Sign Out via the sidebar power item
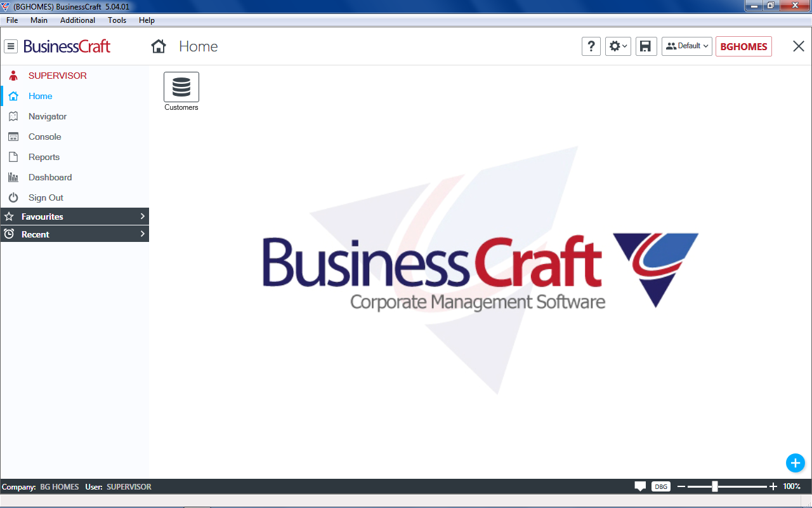 pyautogui.click(x=75, y=197)
